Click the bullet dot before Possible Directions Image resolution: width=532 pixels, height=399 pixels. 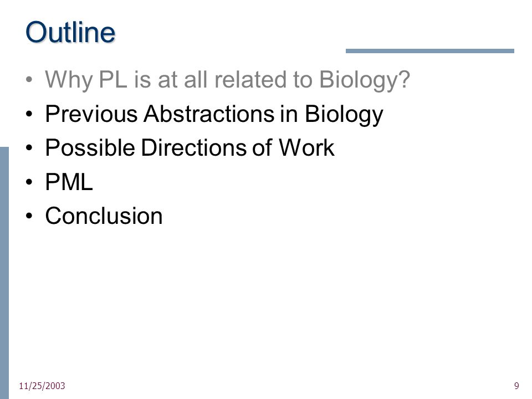point(29,149)
